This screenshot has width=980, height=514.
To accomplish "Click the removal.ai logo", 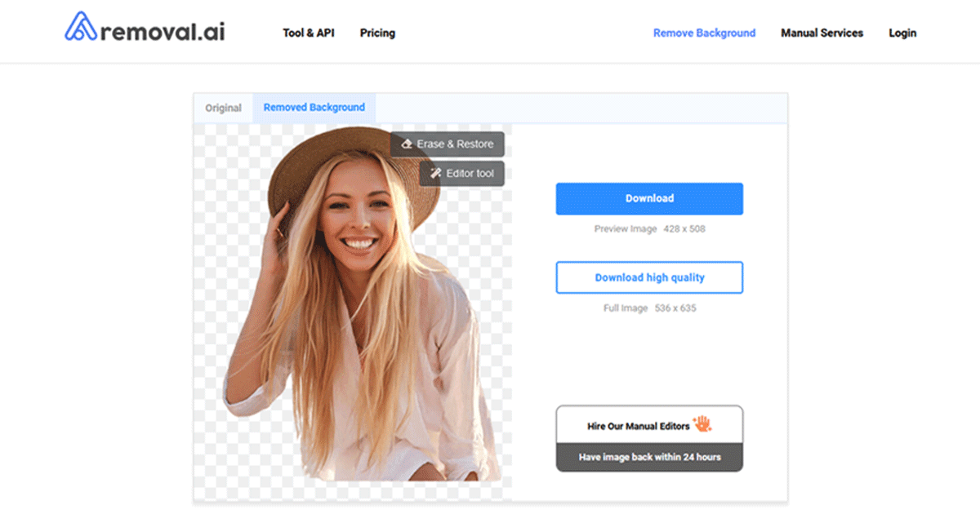I will point(145,29).
